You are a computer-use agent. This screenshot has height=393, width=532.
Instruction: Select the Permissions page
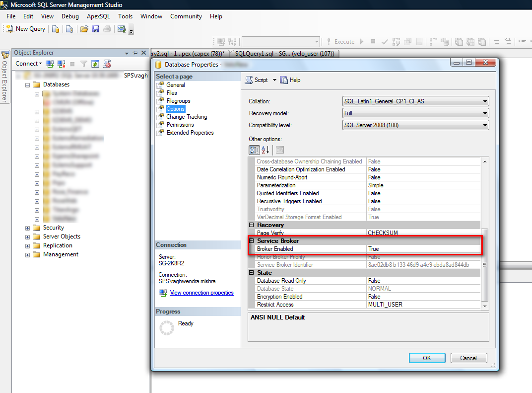point(180,125)
